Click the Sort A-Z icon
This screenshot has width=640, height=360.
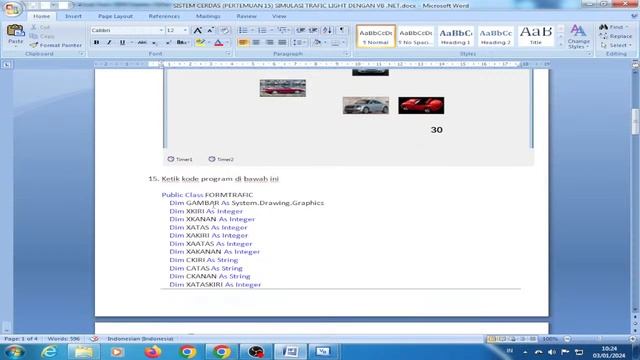[327, 30]
